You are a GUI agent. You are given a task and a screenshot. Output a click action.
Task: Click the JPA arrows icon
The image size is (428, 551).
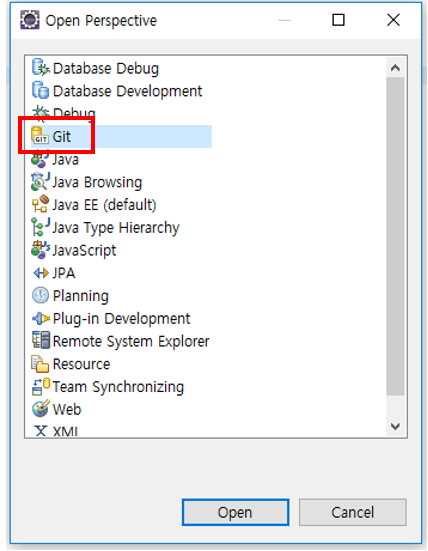tap(41, 273)
